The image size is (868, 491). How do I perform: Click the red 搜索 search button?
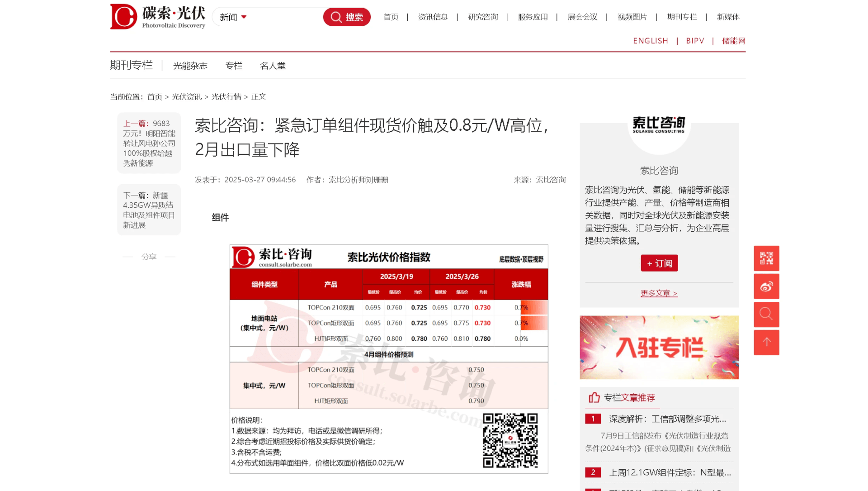pyautogui.click(x=347, y=17)
